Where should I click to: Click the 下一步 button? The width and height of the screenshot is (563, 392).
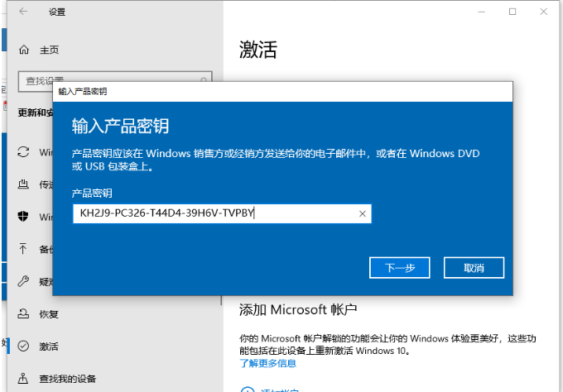click(x=398, y=267)
